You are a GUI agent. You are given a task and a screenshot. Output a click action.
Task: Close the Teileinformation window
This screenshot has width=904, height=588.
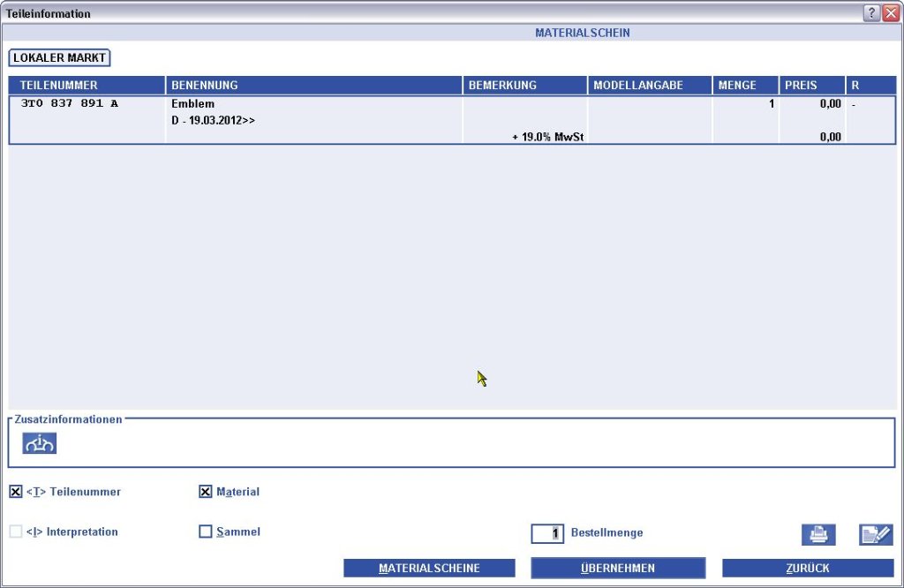tap(890, 13)
